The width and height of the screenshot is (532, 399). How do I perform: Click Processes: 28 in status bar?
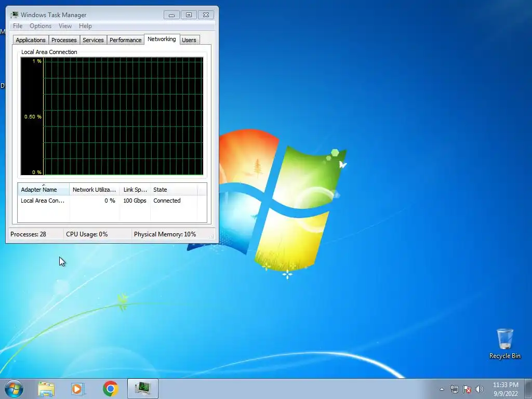(x=28, y=234)
